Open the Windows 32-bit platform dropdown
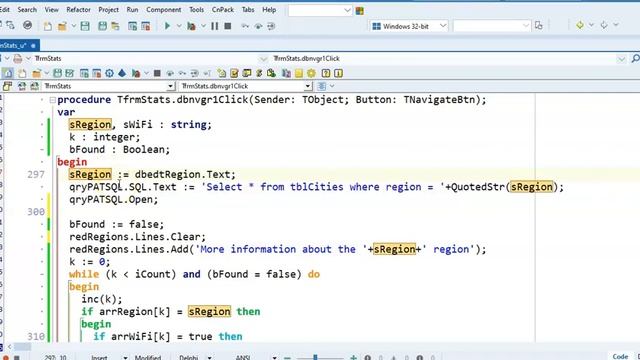640x360 pixels. tap(443, 26)
